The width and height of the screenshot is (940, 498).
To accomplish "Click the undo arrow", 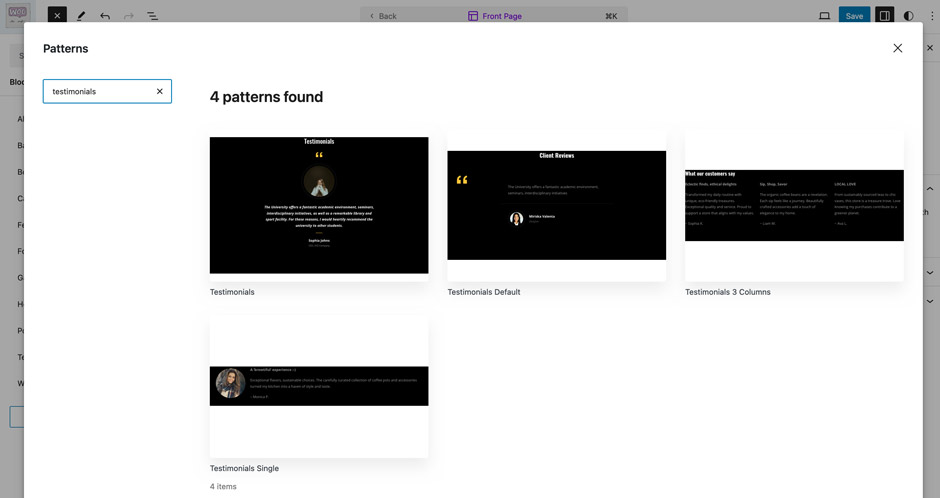I will click(105, 16).
